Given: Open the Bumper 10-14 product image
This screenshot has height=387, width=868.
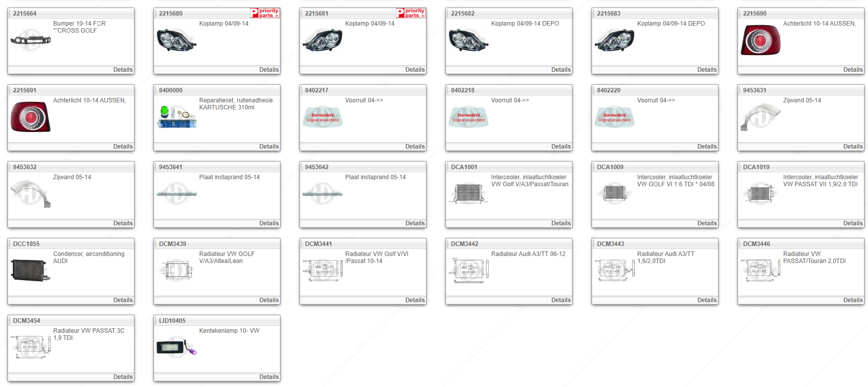Looking at the screenshot, I should [x=30, y=39].
